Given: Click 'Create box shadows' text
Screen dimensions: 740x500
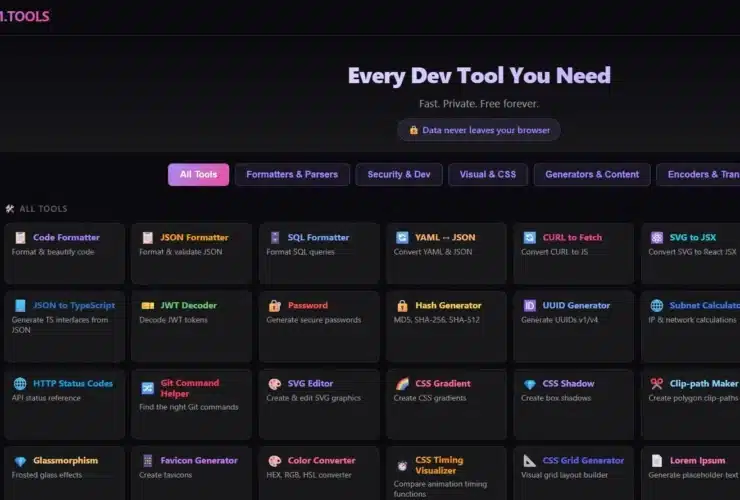Looking at the screenshot, I should pos(556,398).
